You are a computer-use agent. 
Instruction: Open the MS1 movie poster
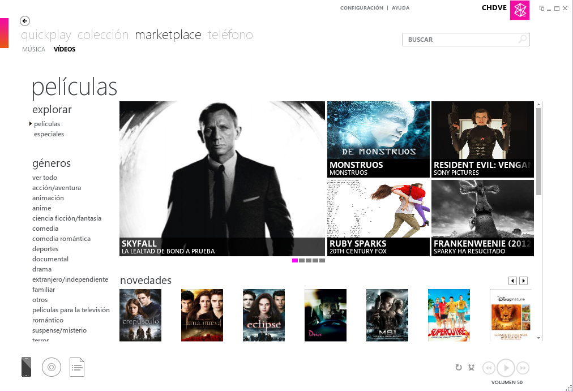point(387,315)
